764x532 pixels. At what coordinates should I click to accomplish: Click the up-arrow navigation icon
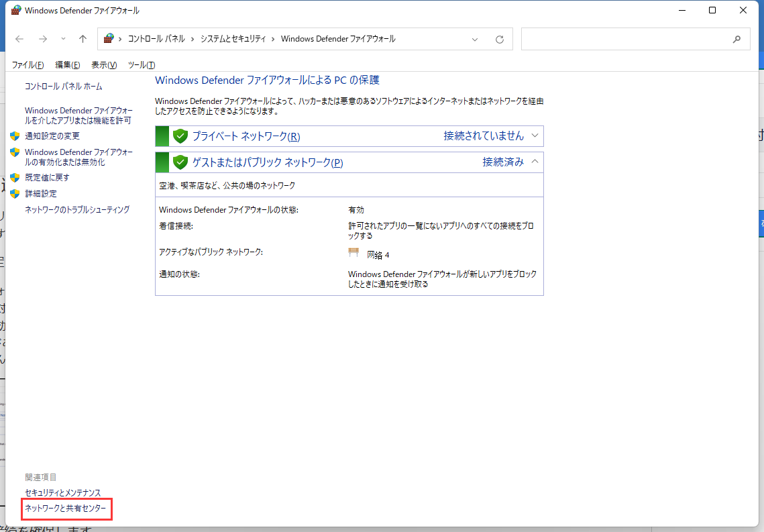(83, 39)
